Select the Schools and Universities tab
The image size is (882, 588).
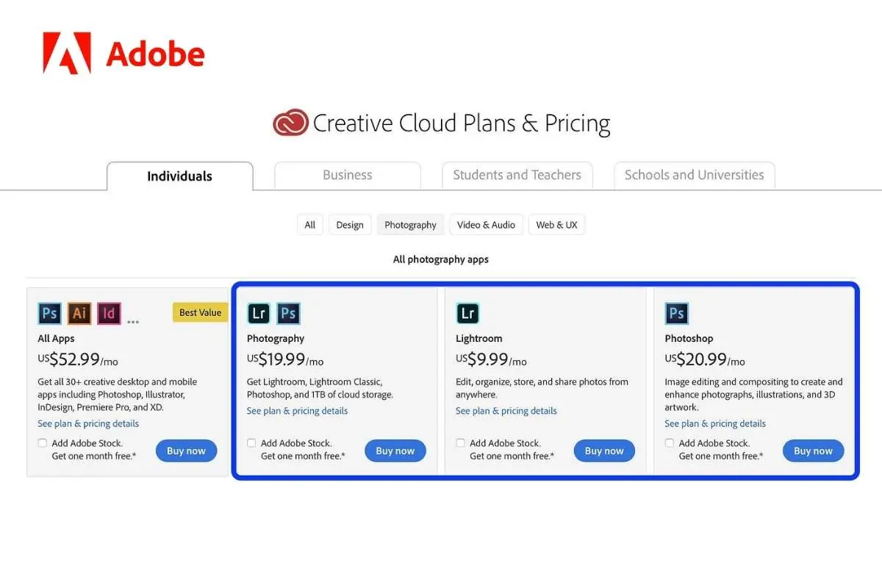pos(695,176)
